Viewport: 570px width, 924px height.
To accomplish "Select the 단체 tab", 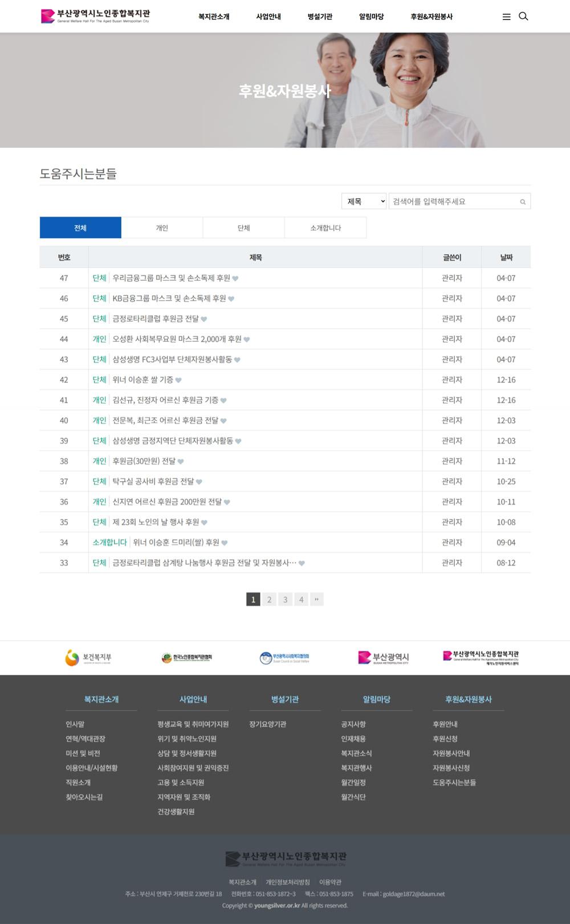I will (x=243, y=227).
